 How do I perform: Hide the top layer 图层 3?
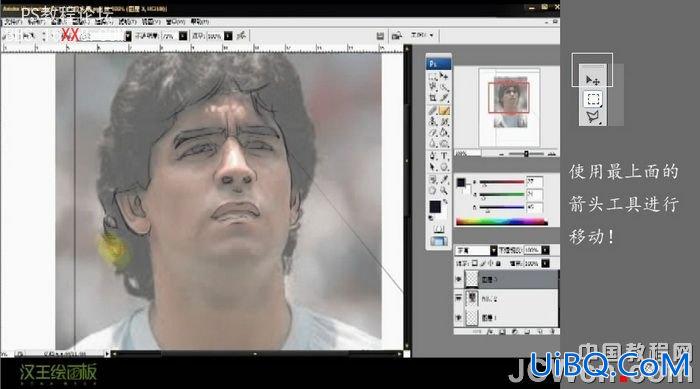point(458,280)
